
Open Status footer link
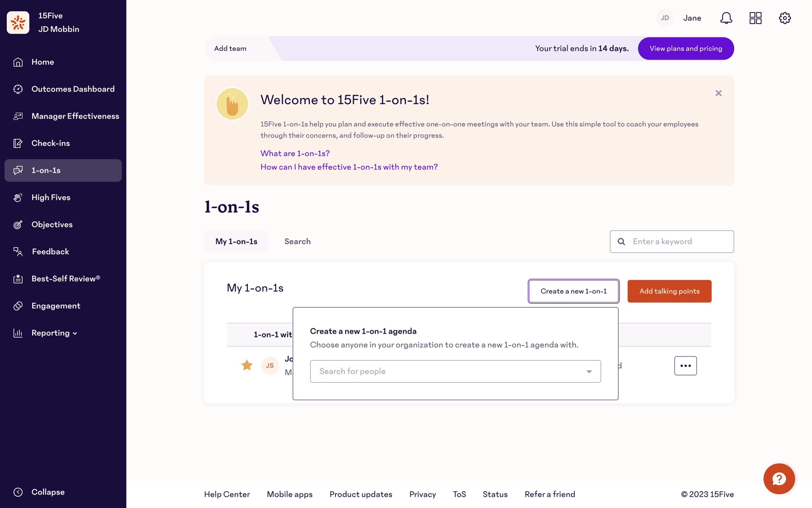click(495, 494)
